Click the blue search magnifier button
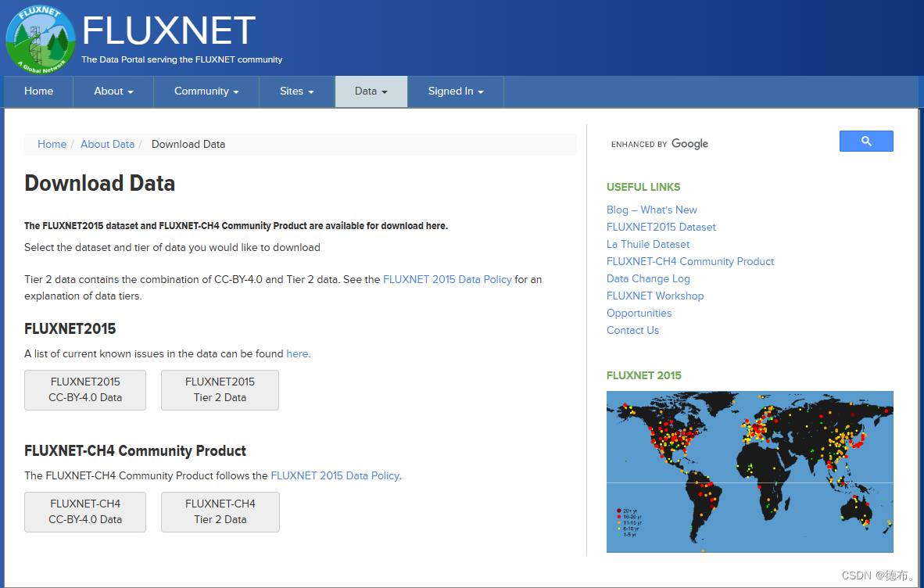Image resolution: width=924 pixels, height=588 pixels. 865,142
